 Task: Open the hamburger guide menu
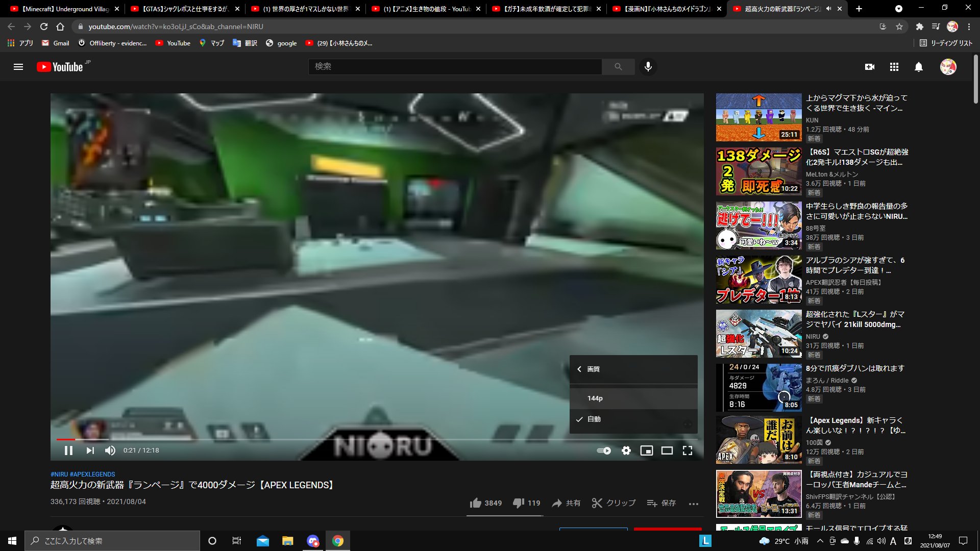18,67
